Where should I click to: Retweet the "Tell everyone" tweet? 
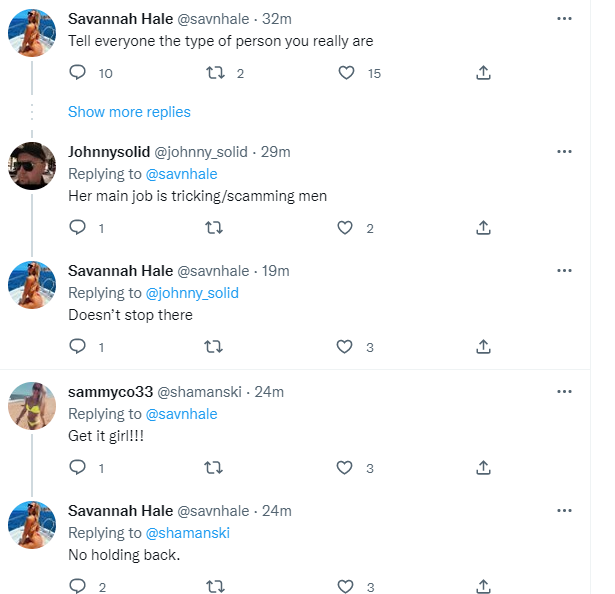click(213, 73)
